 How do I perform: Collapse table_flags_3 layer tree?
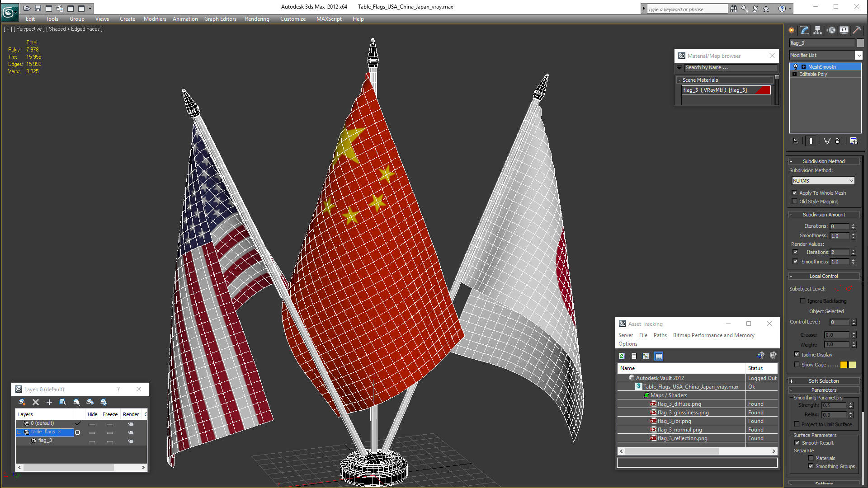click(20, 432)
